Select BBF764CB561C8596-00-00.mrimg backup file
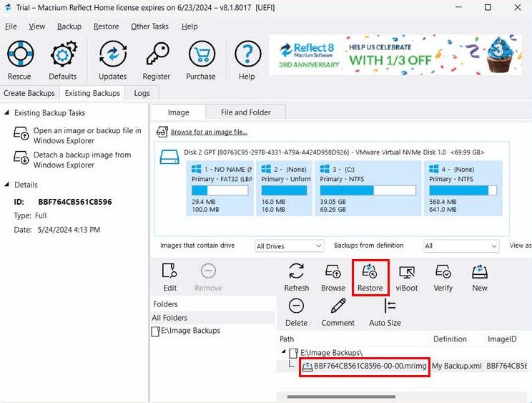532x403 pixels. pyautogui.click(x=365, y=366)
